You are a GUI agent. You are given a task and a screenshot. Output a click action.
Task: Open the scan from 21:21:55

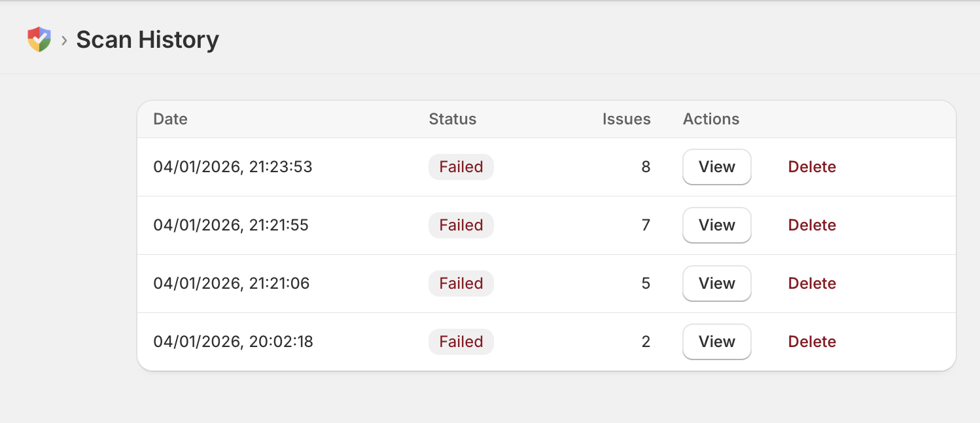click(716, 225)
